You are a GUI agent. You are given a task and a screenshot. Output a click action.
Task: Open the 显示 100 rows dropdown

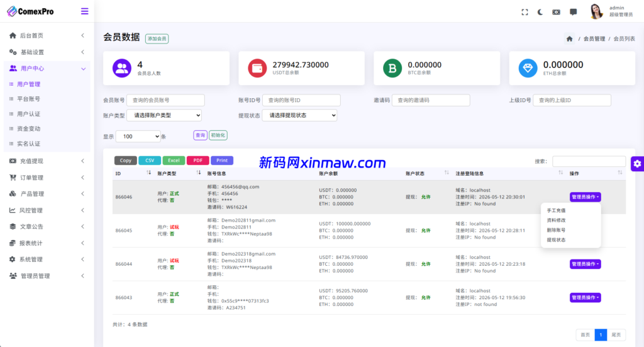pyautogui.click(x=138, y=137)
